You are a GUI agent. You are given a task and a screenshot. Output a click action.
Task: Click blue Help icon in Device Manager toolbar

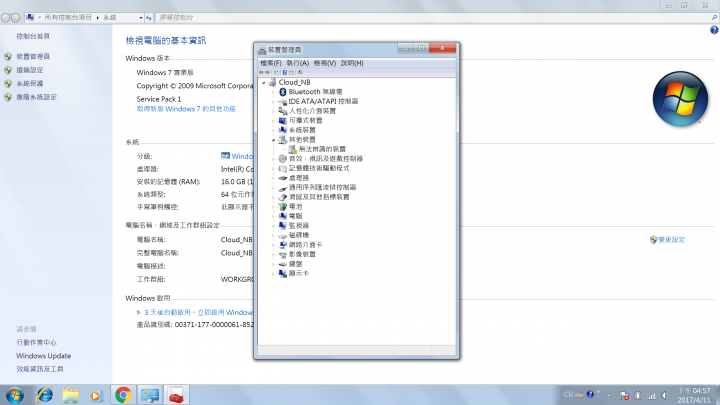285,72
